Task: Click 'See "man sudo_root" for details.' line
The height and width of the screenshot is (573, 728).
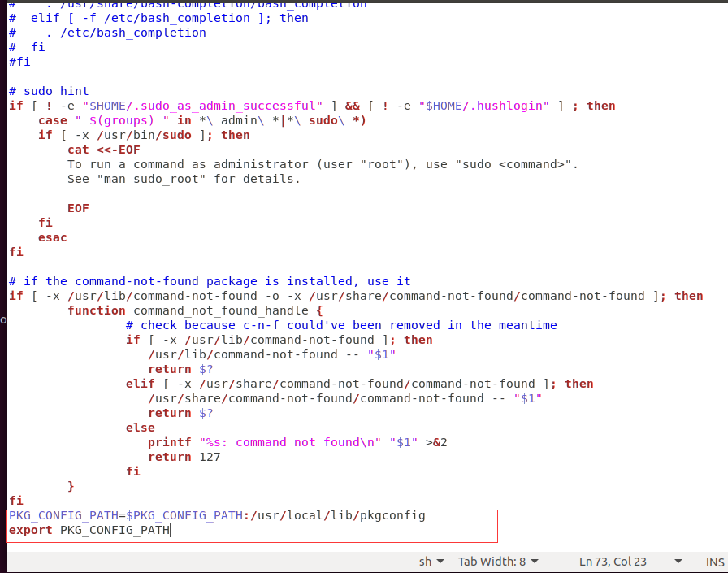Action: click(x=184, y=180)
